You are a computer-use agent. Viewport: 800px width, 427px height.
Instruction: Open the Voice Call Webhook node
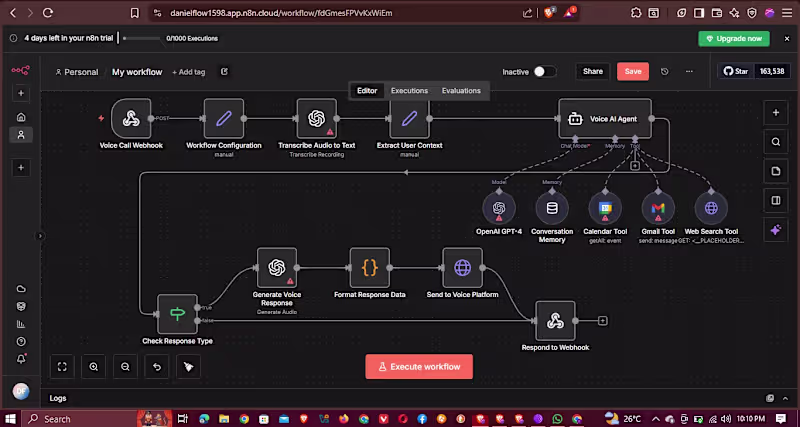[131, 118]
